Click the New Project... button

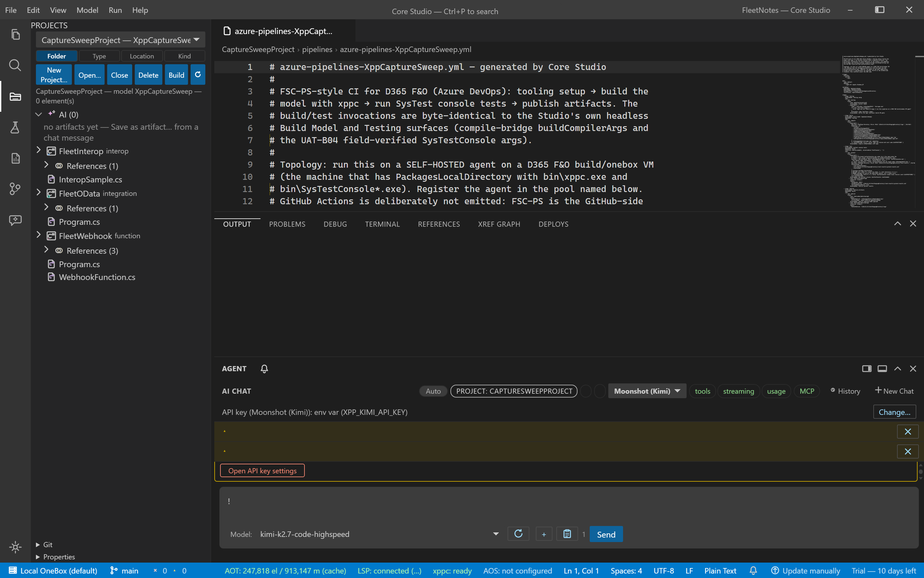coord(54,74)
